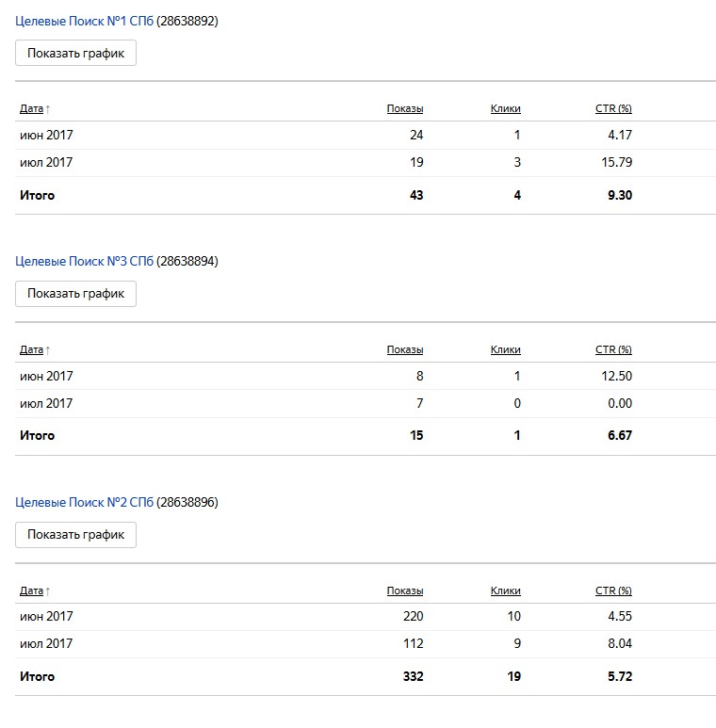Open campaign link Целевые Поиск №1 СПб
The height and width of the screenshot is (728, 716).
point(84,22)
